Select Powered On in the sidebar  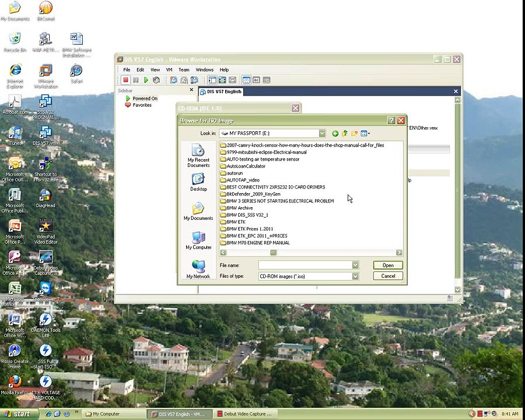(141, 99)
